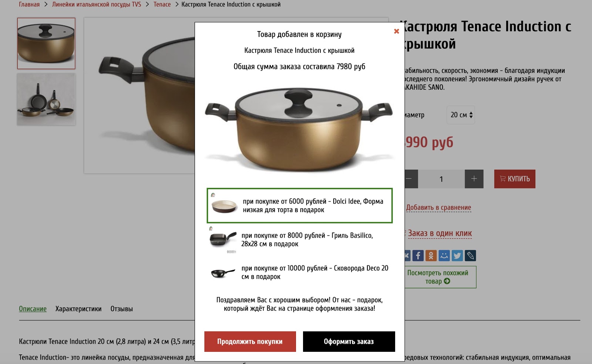Select the 6000 рублей cake form gift
Screen dimensions: 592x364
pyautogui.click(x=300, y=205)
